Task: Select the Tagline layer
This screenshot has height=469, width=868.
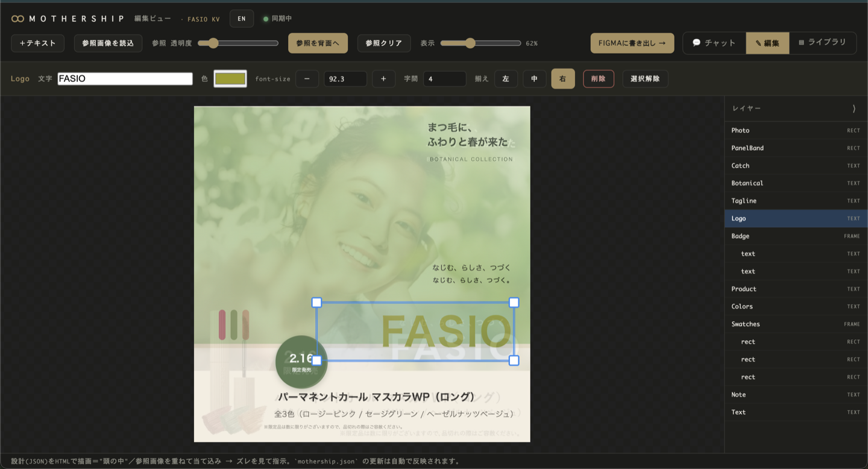Action: 796,201
